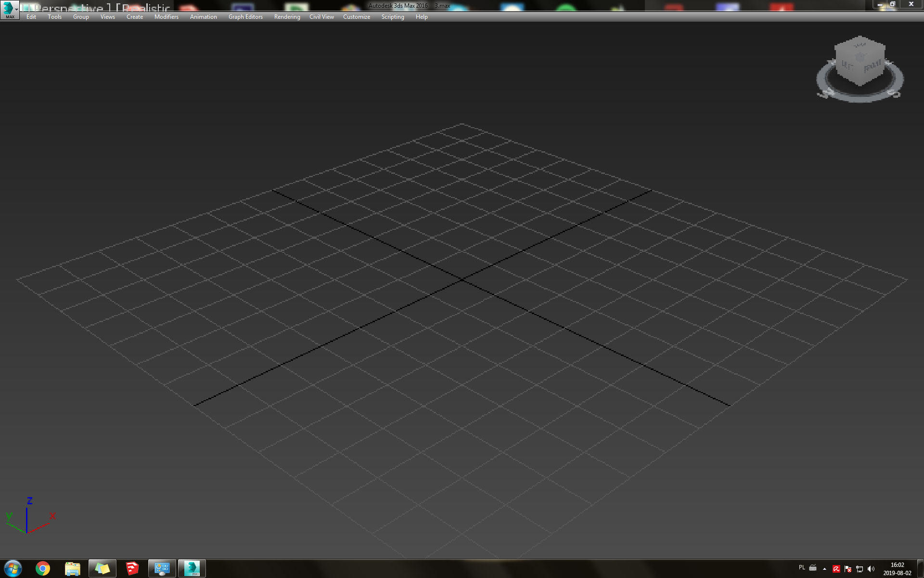Open the volume control in the system tray
The image size is (924, 578).
(871, 569)
